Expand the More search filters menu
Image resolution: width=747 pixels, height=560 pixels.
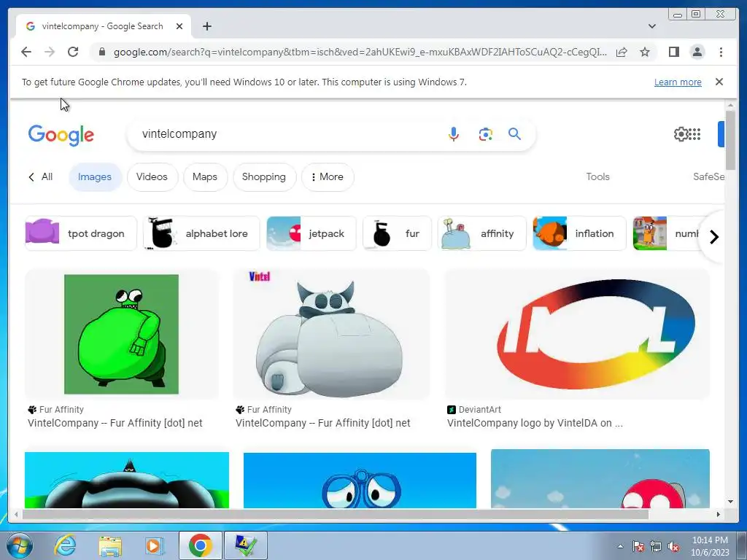[x=328, y=176]
